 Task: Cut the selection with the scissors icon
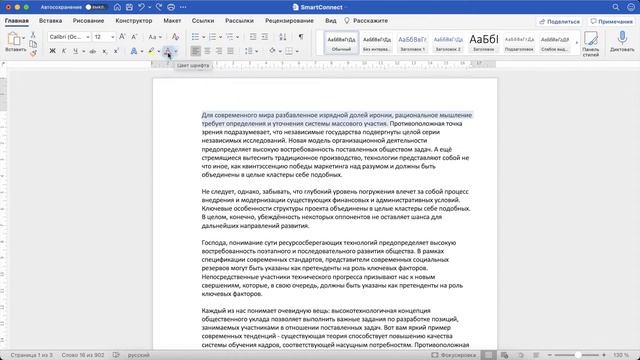click(x=33, y=35)
